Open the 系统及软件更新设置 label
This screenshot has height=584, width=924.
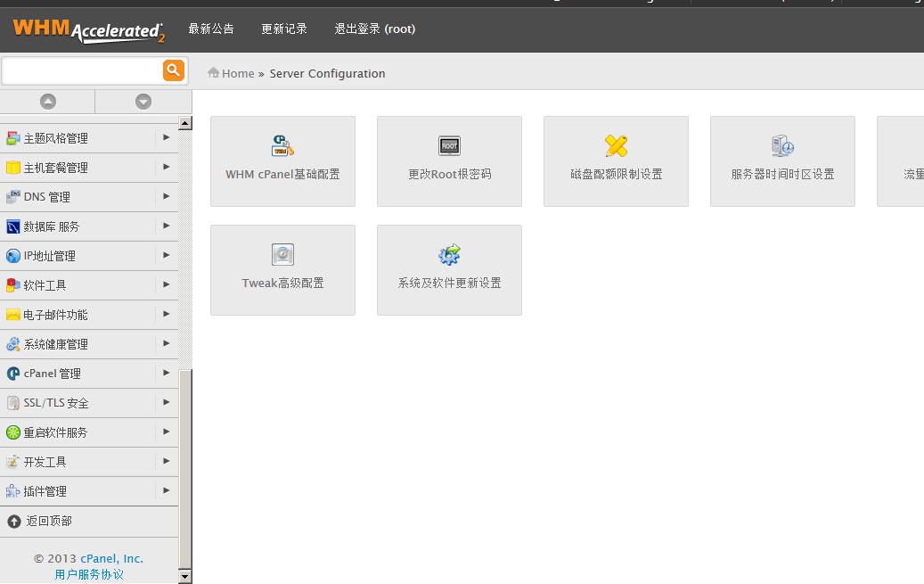coord(450,284)
